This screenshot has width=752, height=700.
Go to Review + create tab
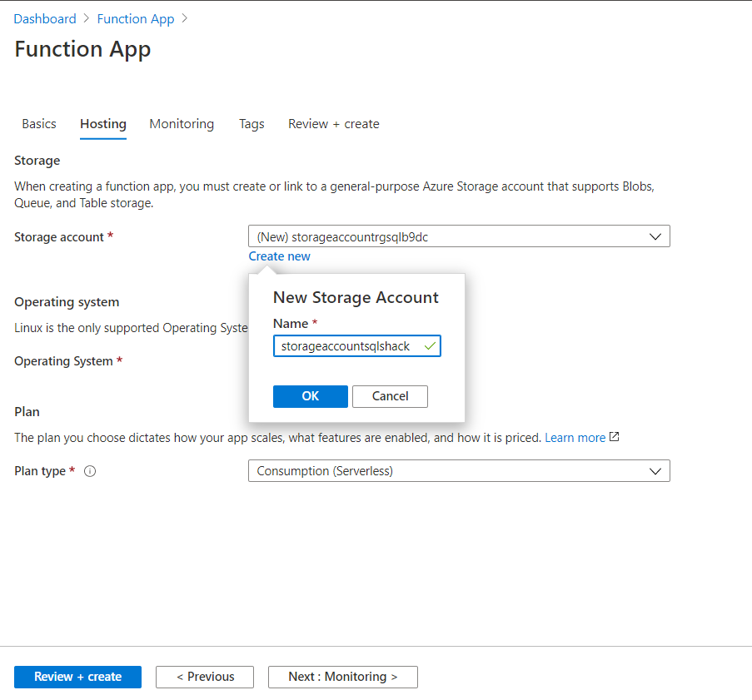click(x=333, y=124)
